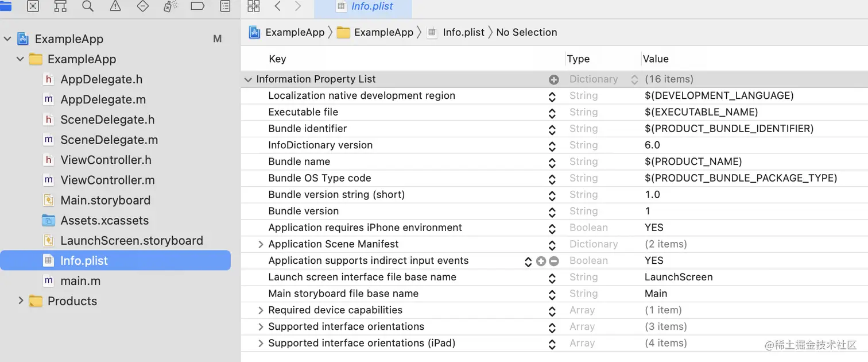Open the Report navigator

click(226, 6)
